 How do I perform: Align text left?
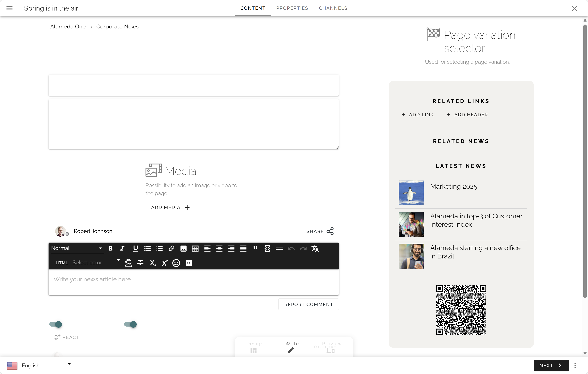[x=207, y=248]
